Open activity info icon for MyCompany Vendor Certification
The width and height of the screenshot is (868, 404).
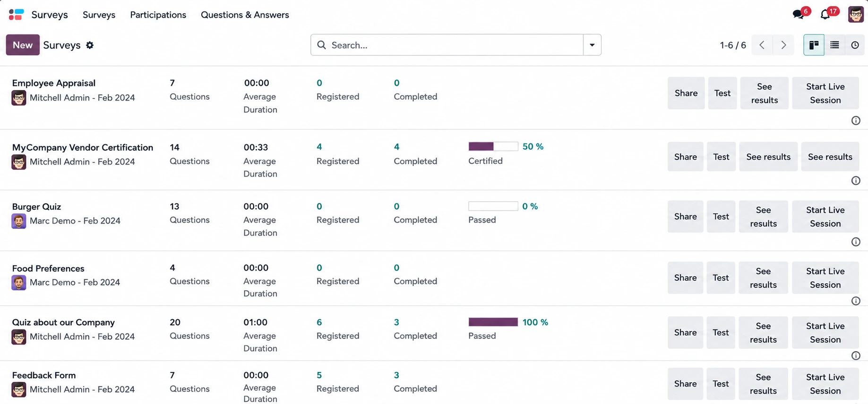[856, 181]
